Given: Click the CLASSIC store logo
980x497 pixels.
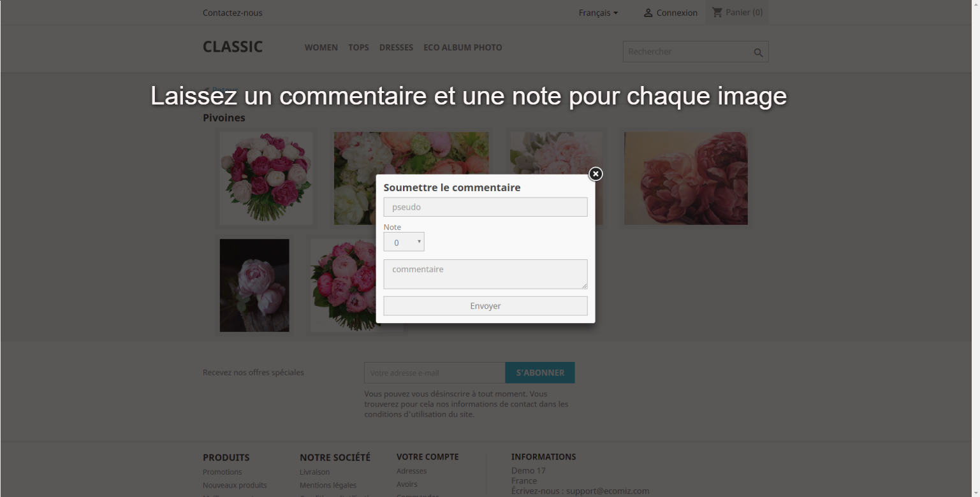Looking at the screenshot, I should tap(233, 47).
